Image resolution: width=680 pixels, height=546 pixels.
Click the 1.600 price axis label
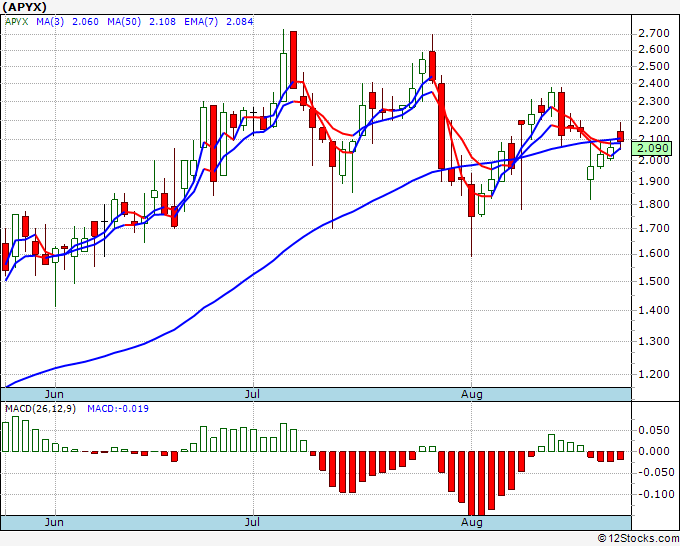[654, 253]
